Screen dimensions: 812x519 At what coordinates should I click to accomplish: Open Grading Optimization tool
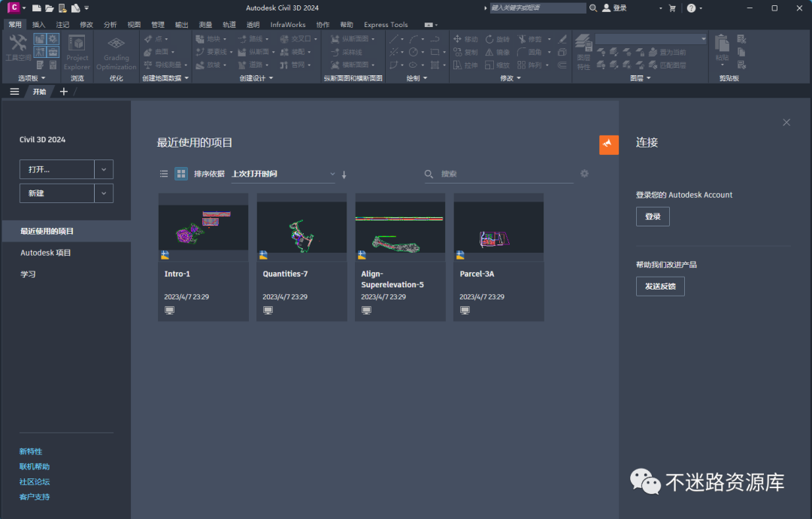click(116, 53)
